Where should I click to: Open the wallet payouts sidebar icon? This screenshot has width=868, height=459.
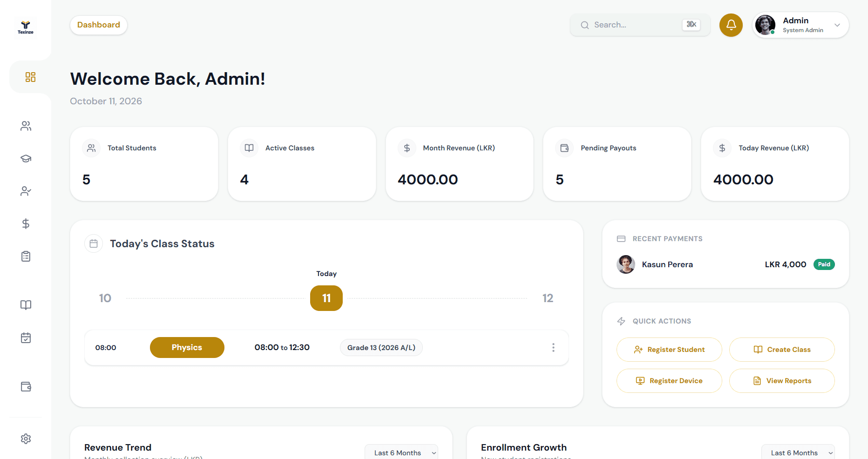click(26, 387)
